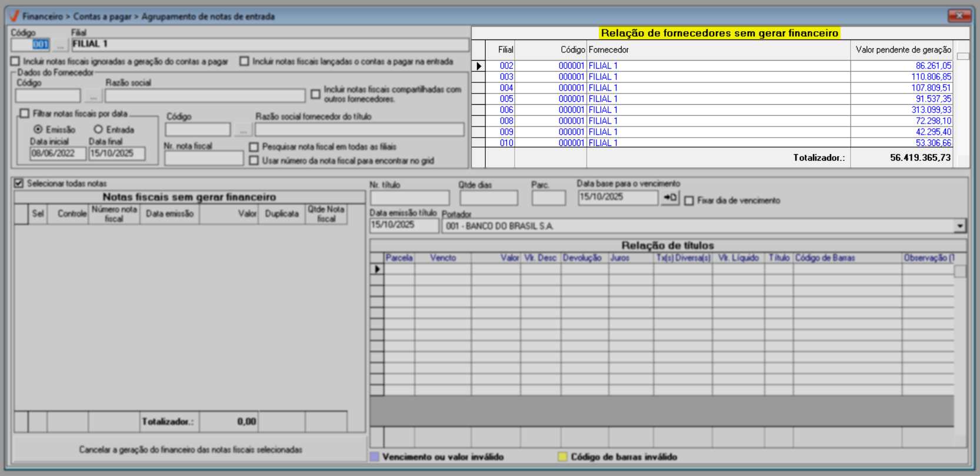The image size is (980, 476).
Task: Click the arrow button beside due base date
Action: click(670, 198)
